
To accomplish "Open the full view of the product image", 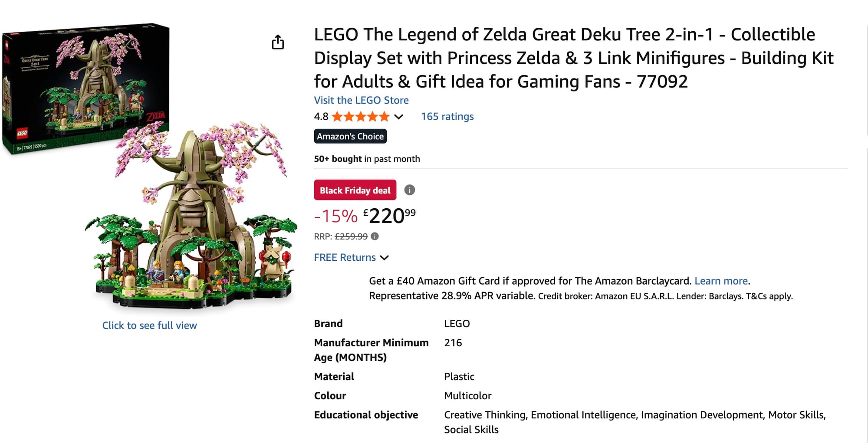I will click(x=149, y=325).
